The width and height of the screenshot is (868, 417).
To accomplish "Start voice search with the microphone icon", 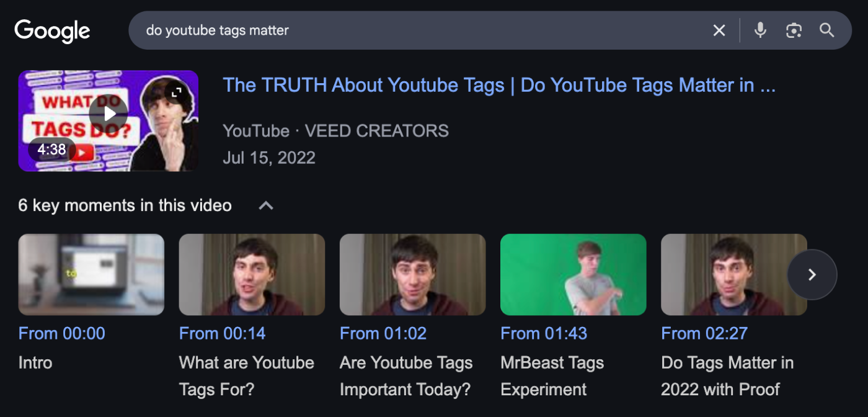I will point(760,30).
